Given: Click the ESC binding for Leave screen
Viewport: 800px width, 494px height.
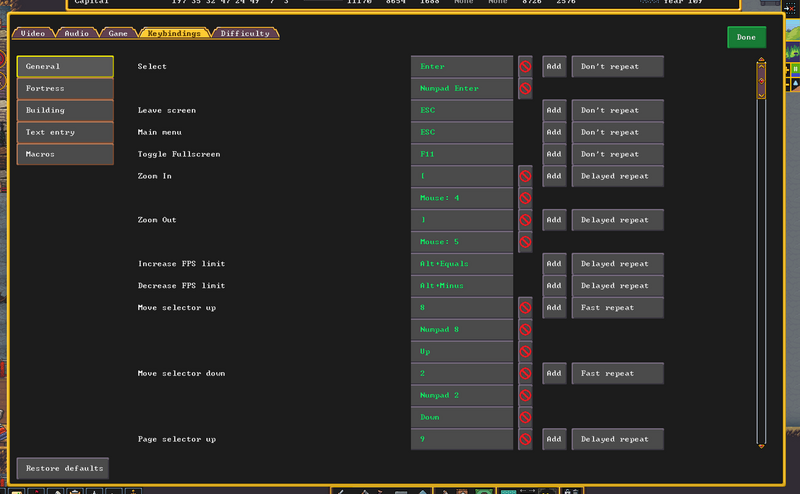Looking at the screenshot, I should pyautogui.click(x=462, y=110).
